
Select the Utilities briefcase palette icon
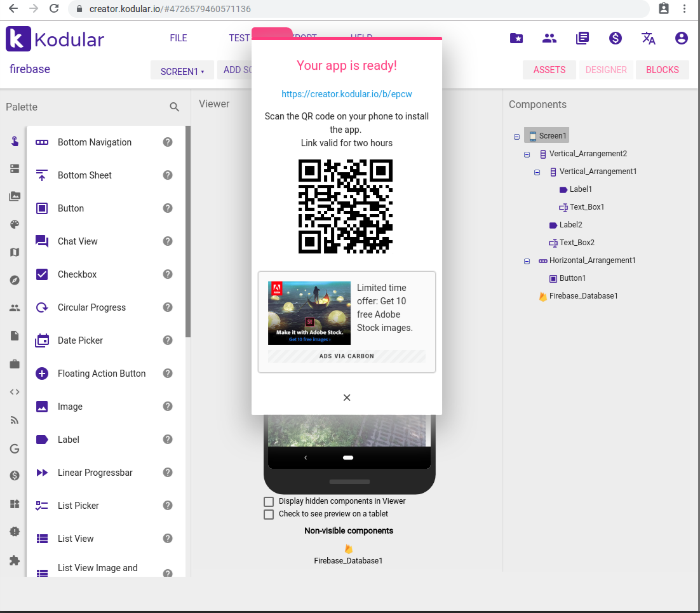click(x=15, y=364)
